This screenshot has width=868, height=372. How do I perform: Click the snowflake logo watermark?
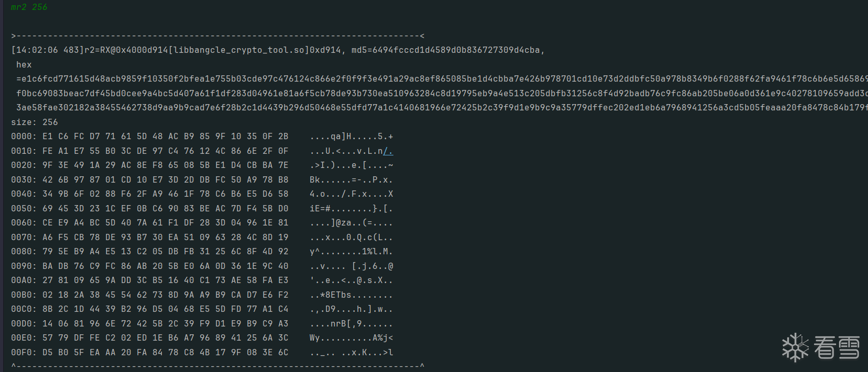[x=795, y=347]
